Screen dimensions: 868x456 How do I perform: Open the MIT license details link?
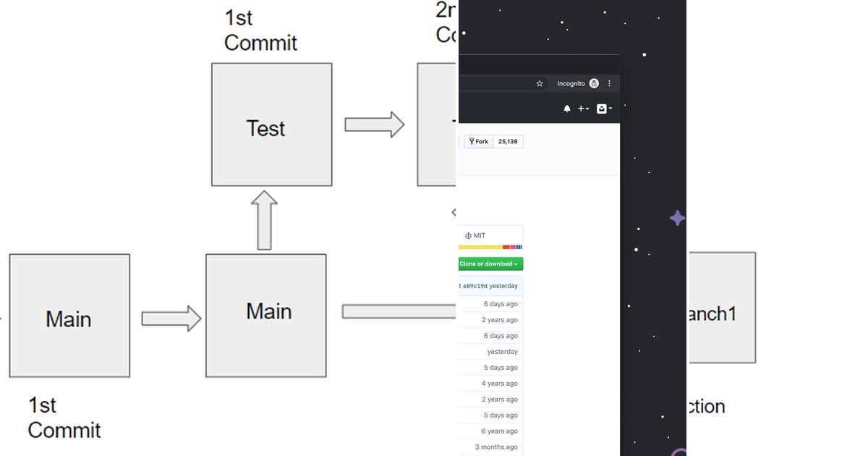tap(480, 235)
